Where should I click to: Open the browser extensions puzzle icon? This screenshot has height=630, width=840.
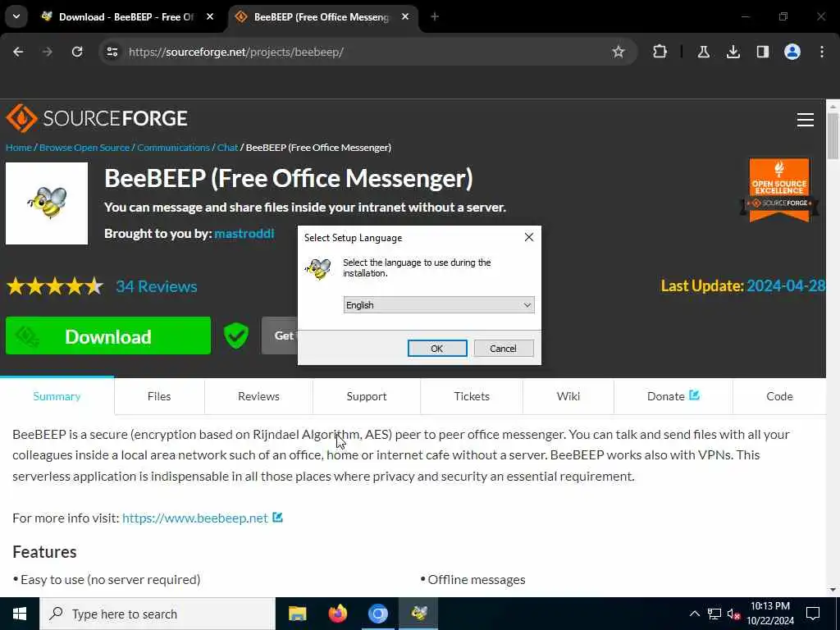660,52
